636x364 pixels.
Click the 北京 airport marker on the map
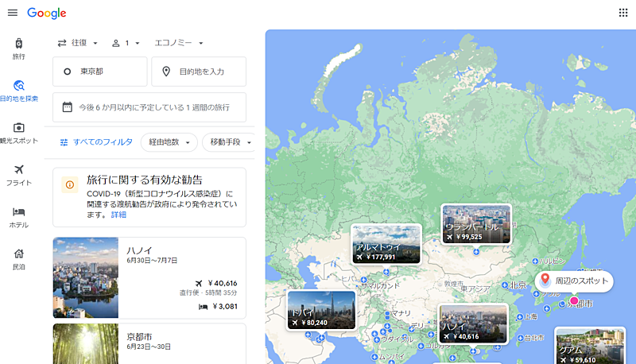pos(505,285)
